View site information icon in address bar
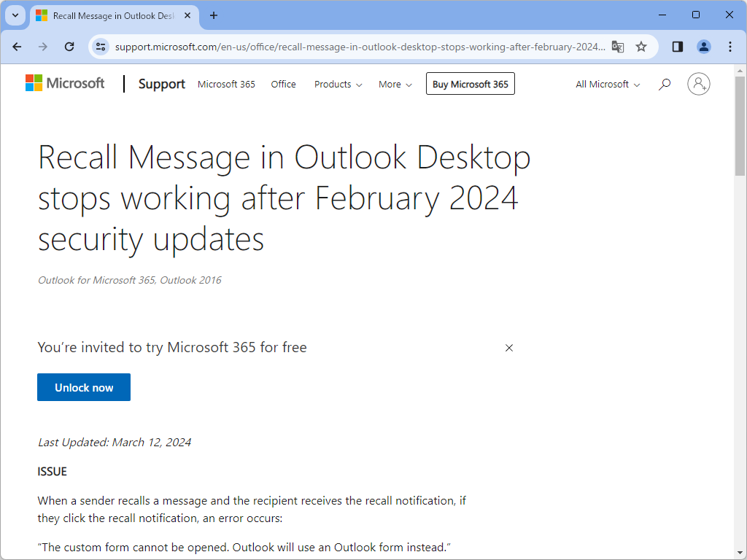This screenshot has height=560, width=747. (101, 47)
